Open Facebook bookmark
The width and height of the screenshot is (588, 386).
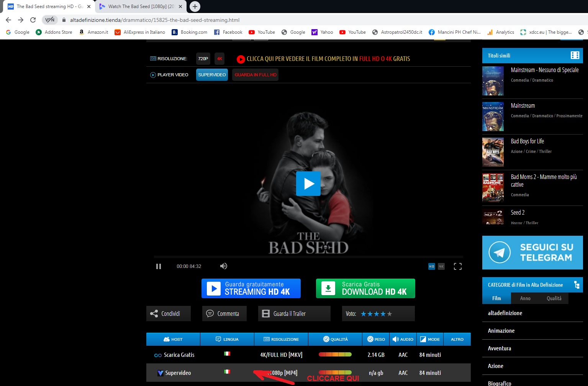(228, 32)
